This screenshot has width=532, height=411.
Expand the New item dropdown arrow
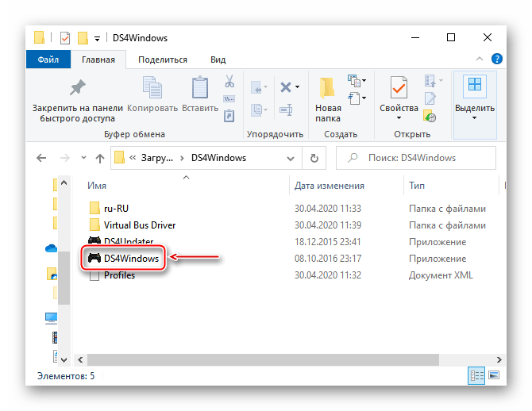pos(364,81)
